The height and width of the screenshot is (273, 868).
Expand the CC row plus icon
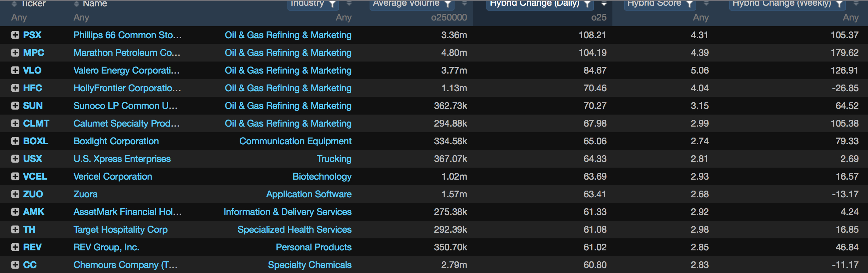(x=15, y=265)
